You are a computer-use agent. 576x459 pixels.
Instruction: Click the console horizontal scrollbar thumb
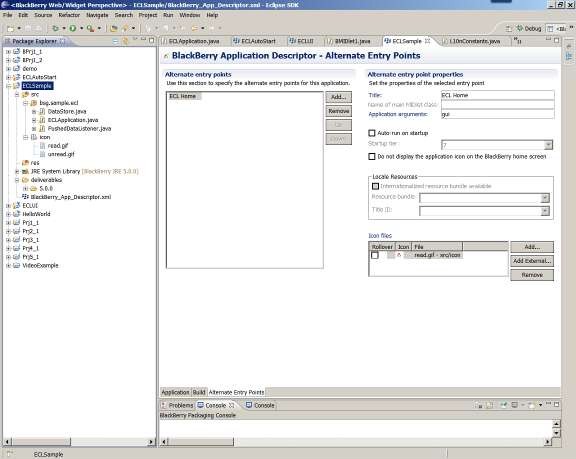point(201,442)
